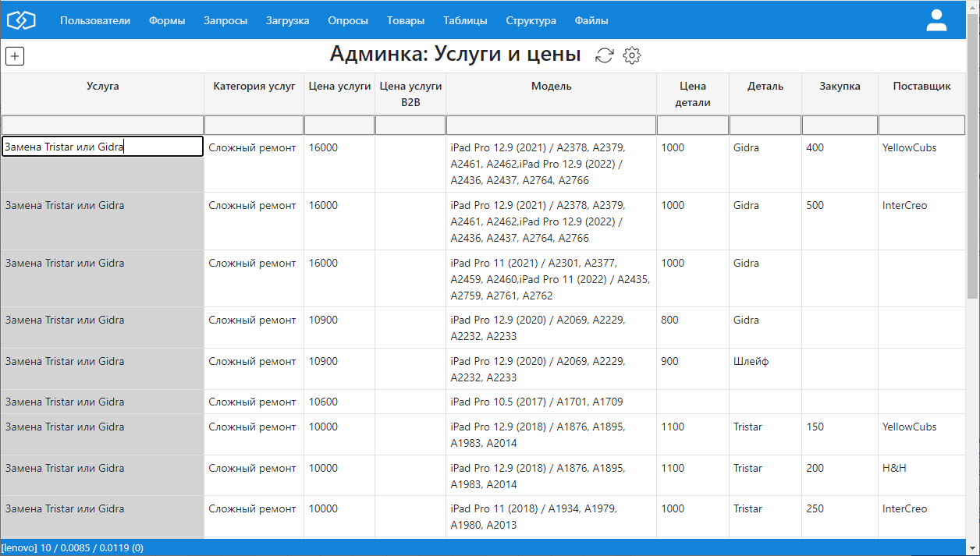
Task: Focus the Модель filter field
Action: click(551, 125)
